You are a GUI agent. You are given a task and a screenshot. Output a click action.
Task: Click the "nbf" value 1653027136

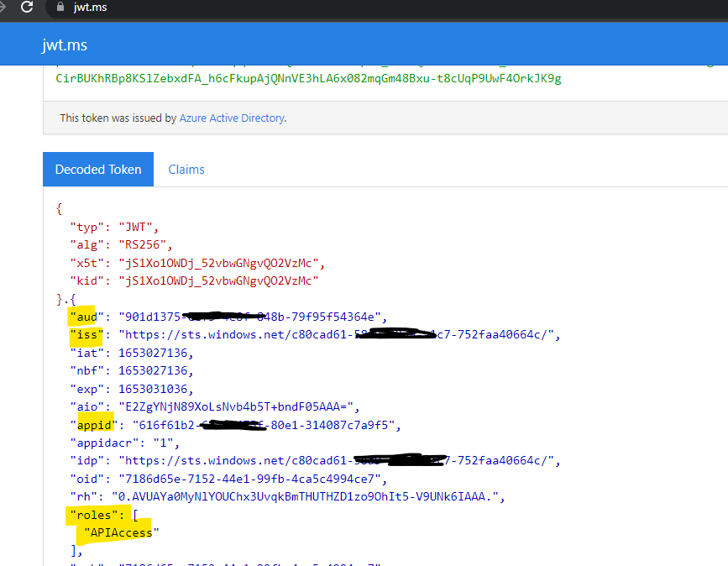pyautogui.click(x=153, y=370)
